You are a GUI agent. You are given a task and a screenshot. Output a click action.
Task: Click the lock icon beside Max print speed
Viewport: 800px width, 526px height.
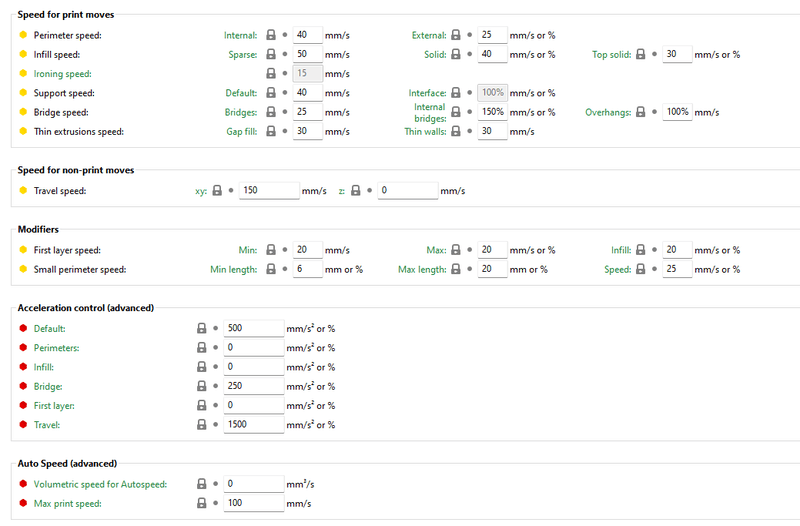201,503
